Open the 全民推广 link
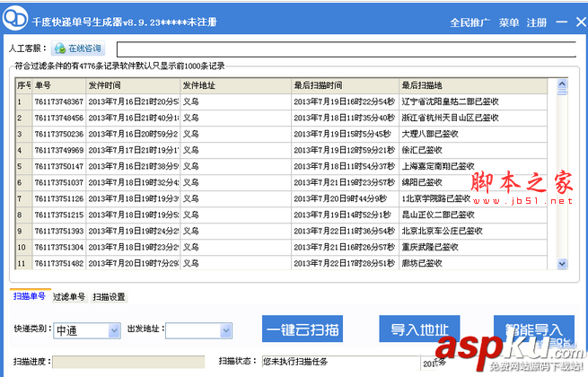 point(470,22)
